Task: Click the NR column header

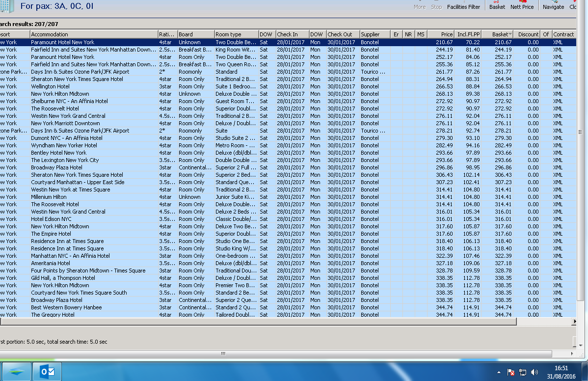Action: tap(409, 34)
